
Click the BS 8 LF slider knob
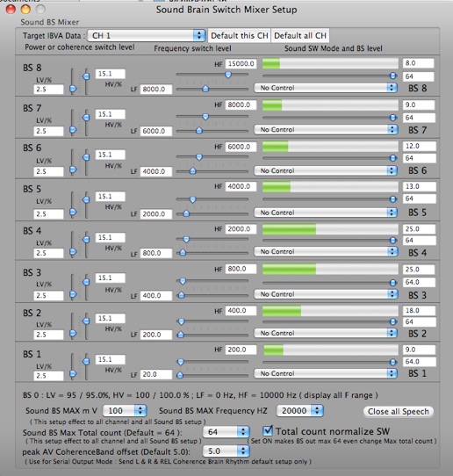(205, 89)
